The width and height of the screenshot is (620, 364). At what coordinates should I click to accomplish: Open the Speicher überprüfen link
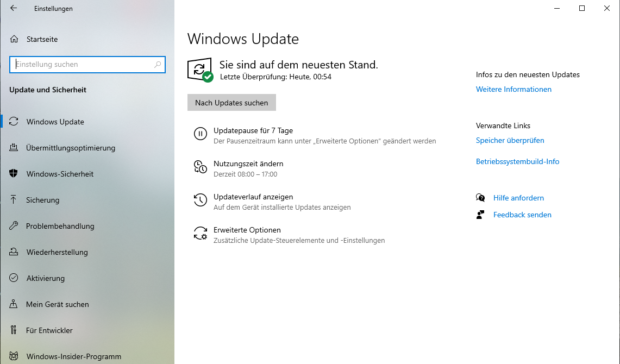510,140
